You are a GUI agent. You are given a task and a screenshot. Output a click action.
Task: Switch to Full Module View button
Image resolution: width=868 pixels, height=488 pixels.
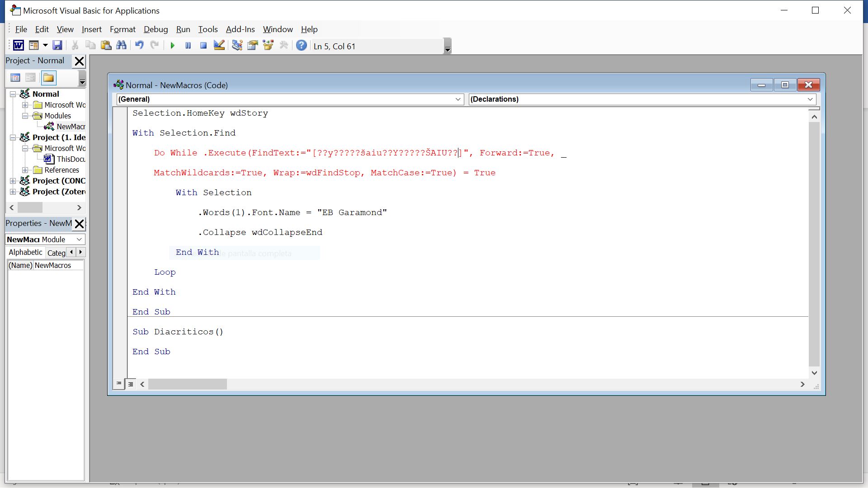[130, 384]
